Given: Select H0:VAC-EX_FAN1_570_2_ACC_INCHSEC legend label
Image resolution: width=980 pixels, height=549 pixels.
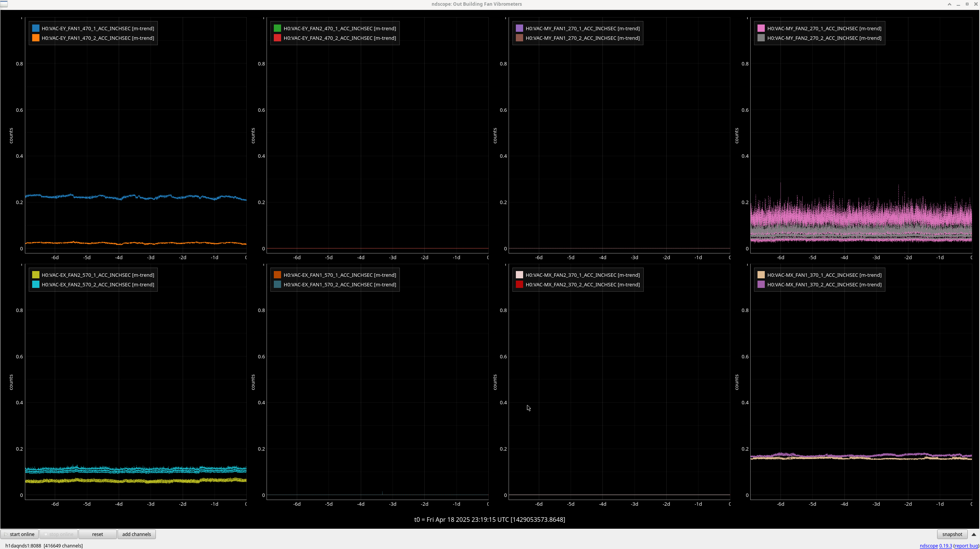Looking at the screenshot, I should (340, 284).
